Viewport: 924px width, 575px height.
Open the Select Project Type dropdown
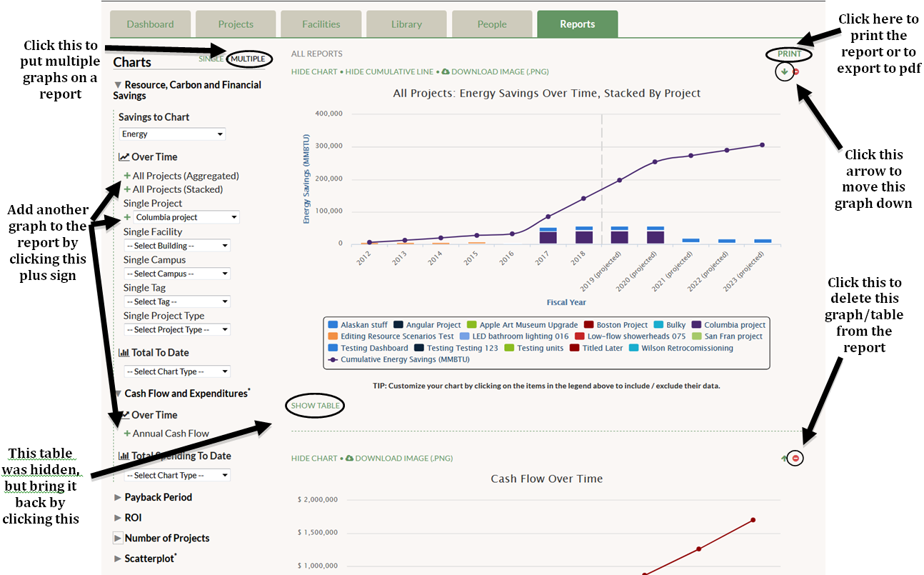pyautogui.click(x=177, y=329)
